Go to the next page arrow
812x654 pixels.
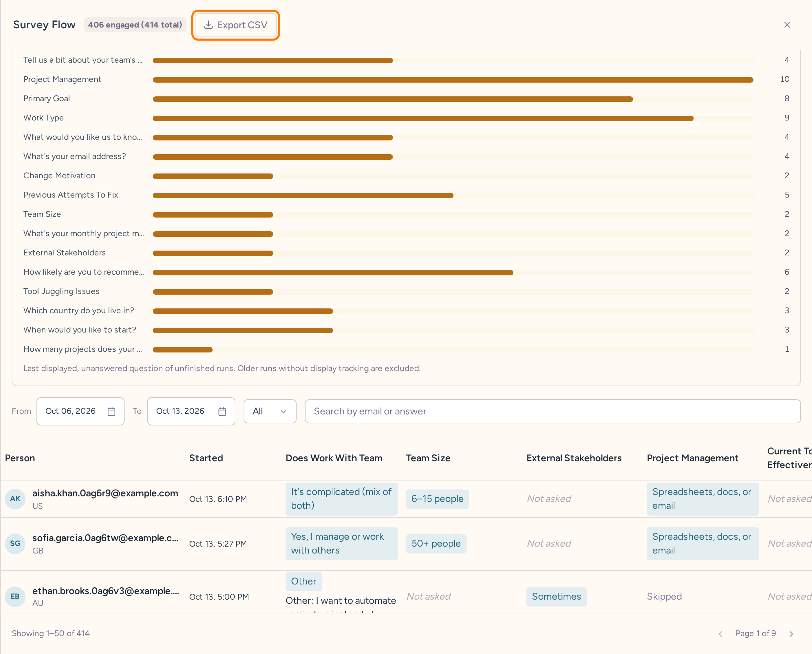point(791,634)
